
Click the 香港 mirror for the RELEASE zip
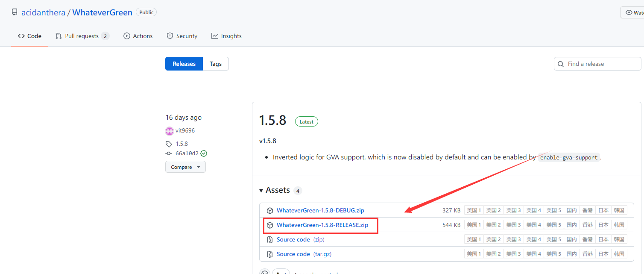(x=588, y=225)
